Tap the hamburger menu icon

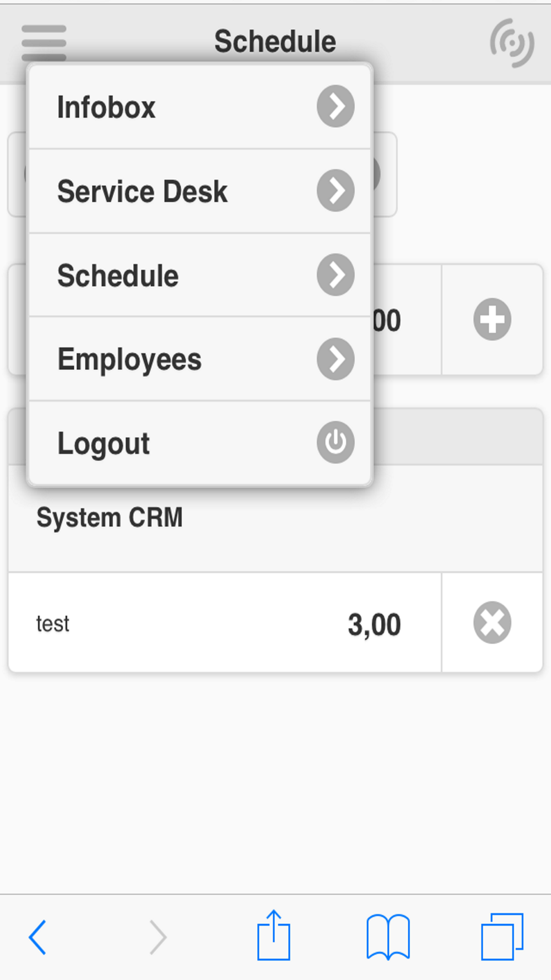click(x=44, y=42)
